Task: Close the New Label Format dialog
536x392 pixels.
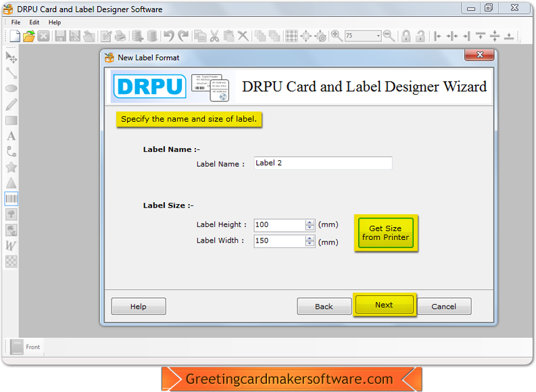Action: point(479,55)
